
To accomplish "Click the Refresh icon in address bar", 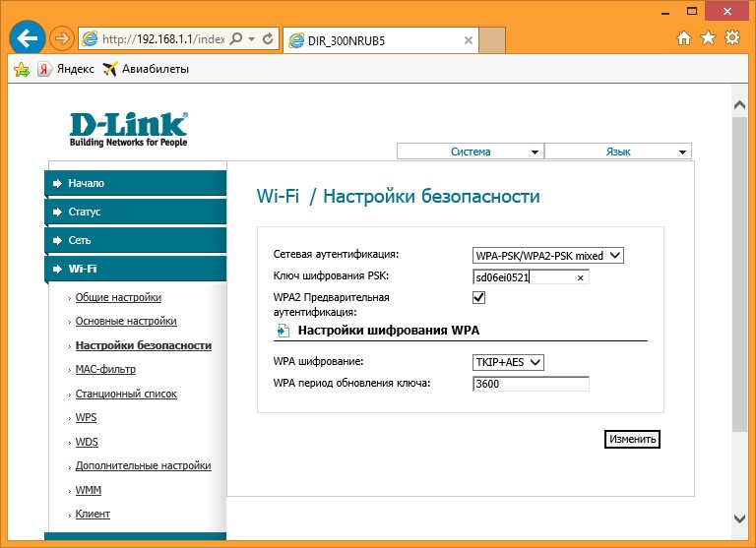I will (x=268, y=39).
